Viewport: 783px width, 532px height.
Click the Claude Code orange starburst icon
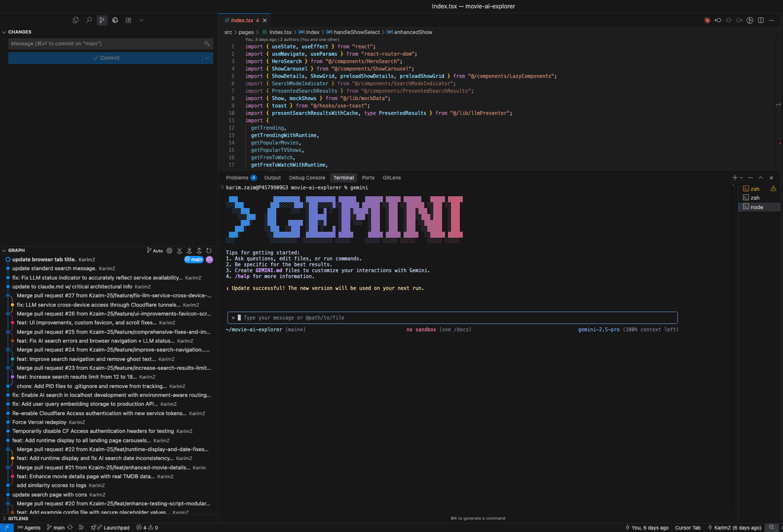pyautogui.click(x=707, y=20)
